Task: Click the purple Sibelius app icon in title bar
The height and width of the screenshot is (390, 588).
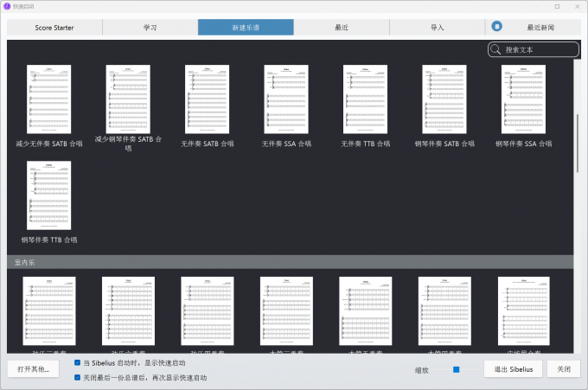Action: [x=7, y=6]
